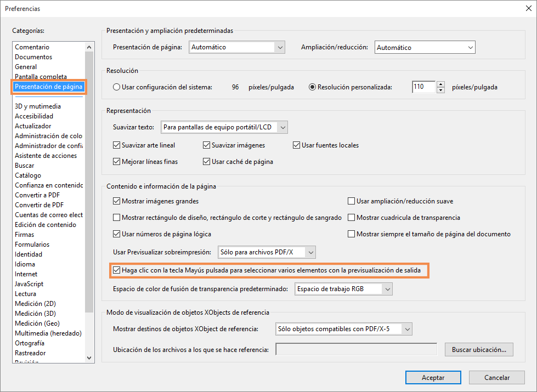Open Suavizar texto dropdown
Screen dimensions: 537x392
pos(224,127)
